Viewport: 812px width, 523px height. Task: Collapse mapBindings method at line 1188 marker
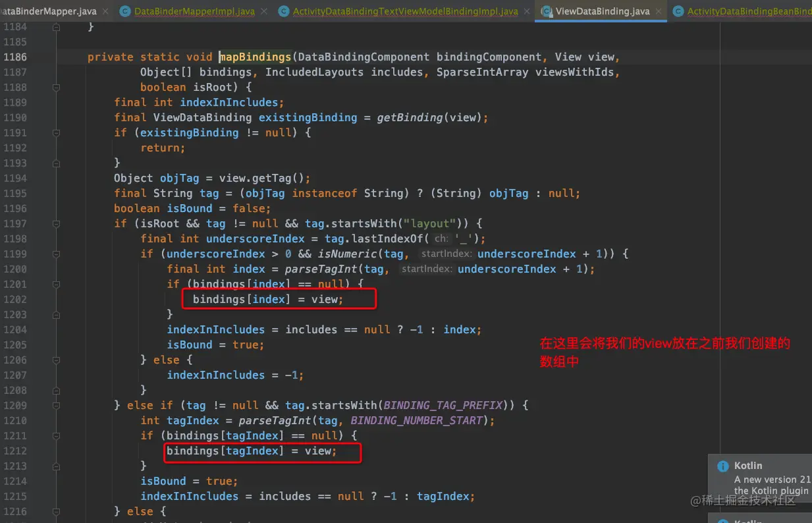click(56, 87)
